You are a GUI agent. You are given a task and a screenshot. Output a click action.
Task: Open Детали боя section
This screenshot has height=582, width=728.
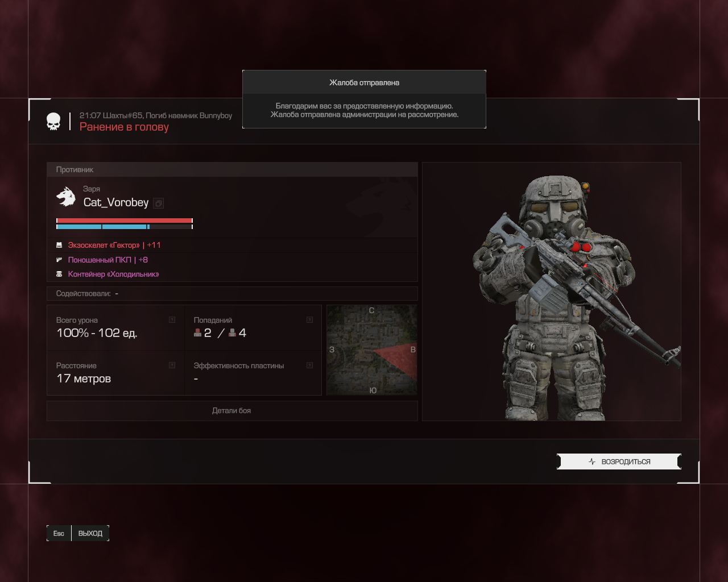click(232, 410)
